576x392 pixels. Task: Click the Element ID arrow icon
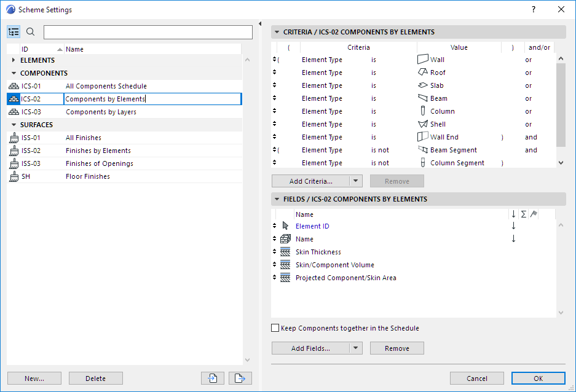click(285, 225)
